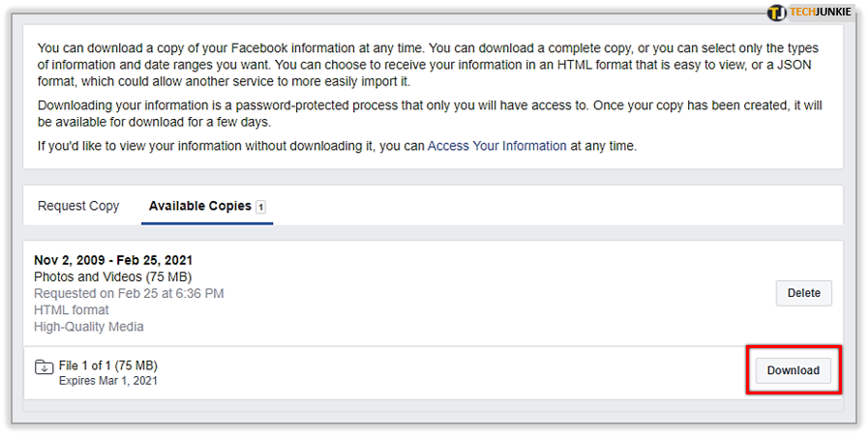Open the Access Your Information link
Viewport: 868px width, 435px height.
(x=496, y=146)
